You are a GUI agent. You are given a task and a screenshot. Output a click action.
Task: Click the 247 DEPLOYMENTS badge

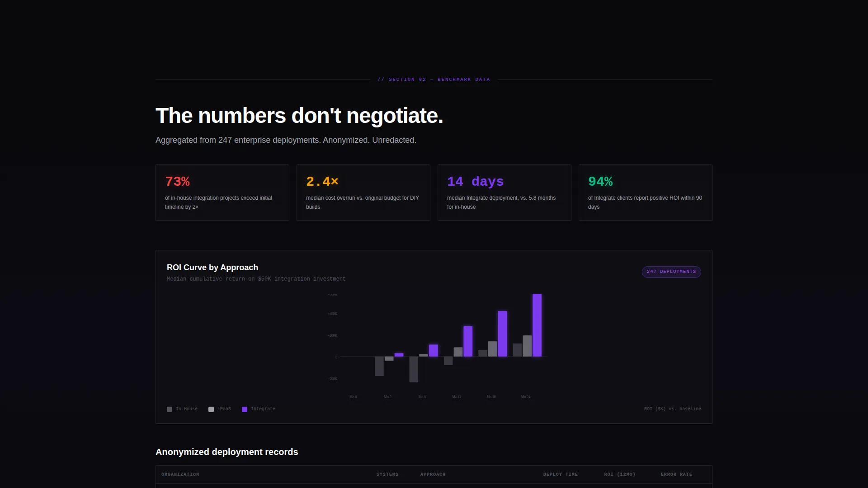pos(671,272)
